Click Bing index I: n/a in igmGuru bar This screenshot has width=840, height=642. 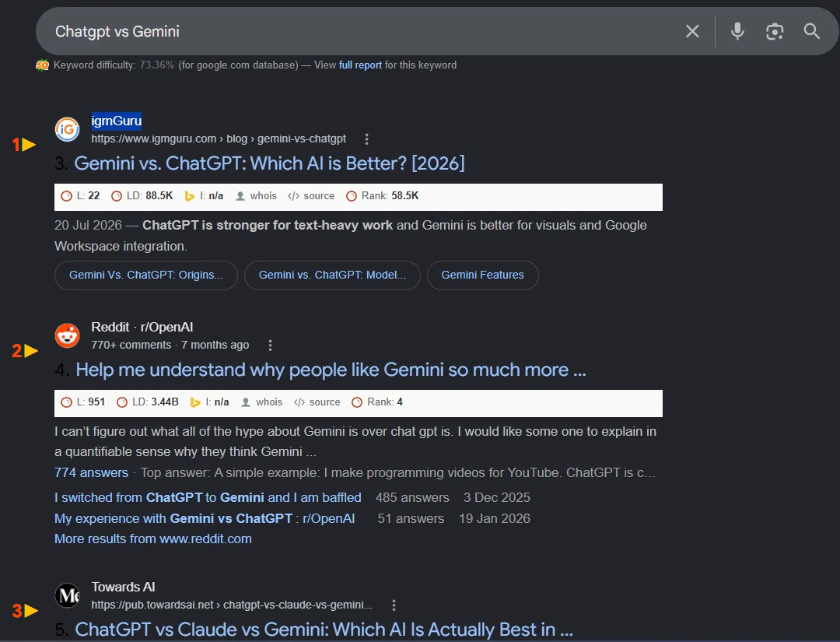pos(204,196)
